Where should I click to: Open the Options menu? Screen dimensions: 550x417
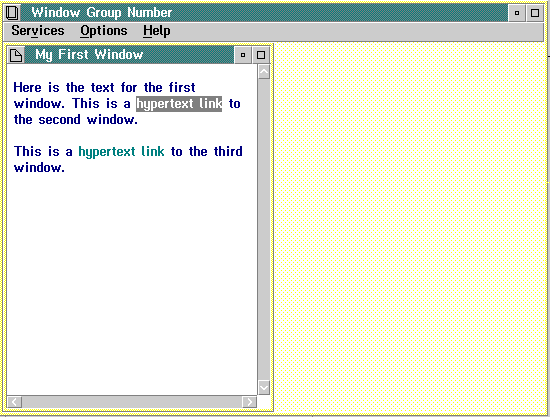click(103, 31)
